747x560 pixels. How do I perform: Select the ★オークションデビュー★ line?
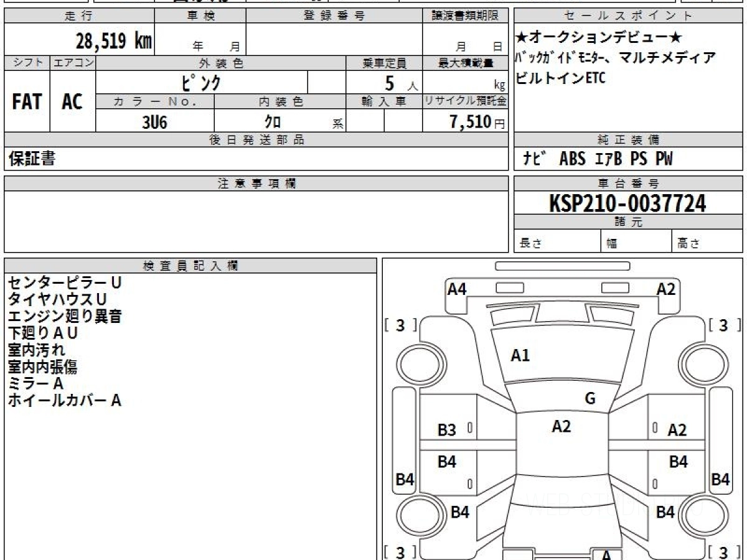tap(599, 38)
